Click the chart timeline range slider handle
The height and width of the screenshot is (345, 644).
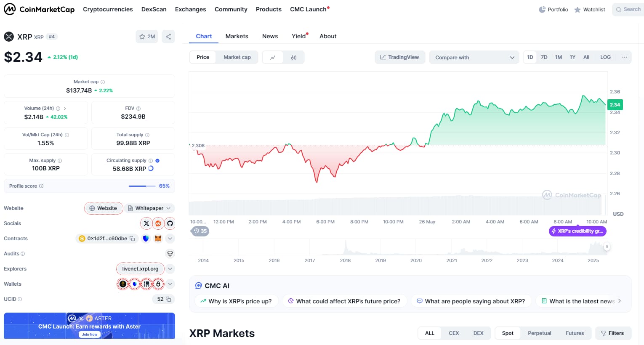pos(607,247)
